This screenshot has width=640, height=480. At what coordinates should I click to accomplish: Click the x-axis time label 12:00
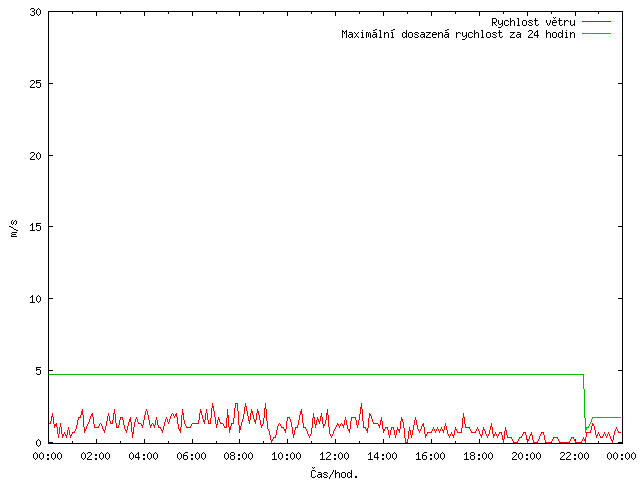tap(334, 456)
